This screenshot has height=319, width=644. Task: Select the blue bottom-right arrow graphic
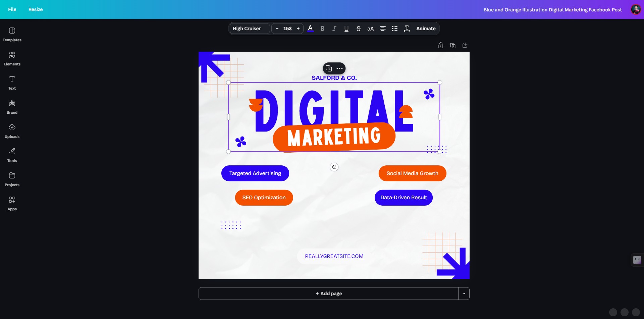[x=453, y=264]
